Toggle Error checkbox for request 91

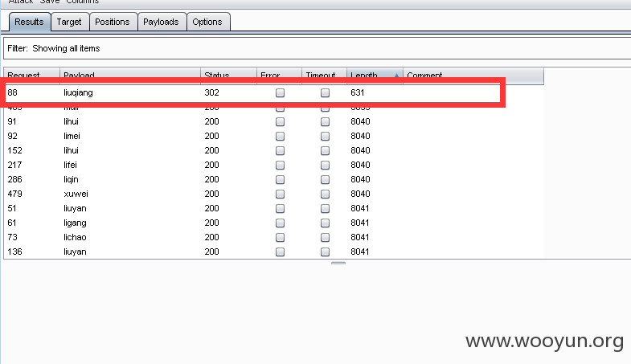[280, 122]
